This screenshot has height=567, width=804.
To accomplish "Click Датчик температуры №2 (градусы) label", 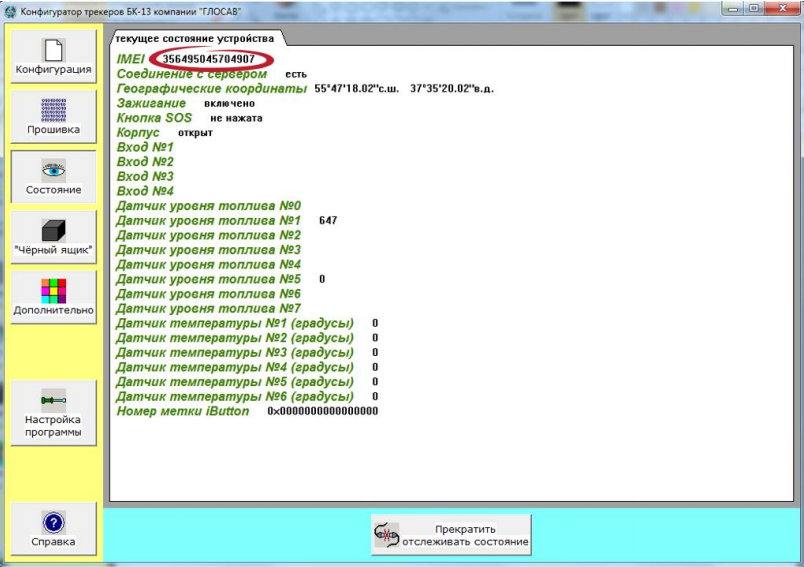I will click(235, 338).
